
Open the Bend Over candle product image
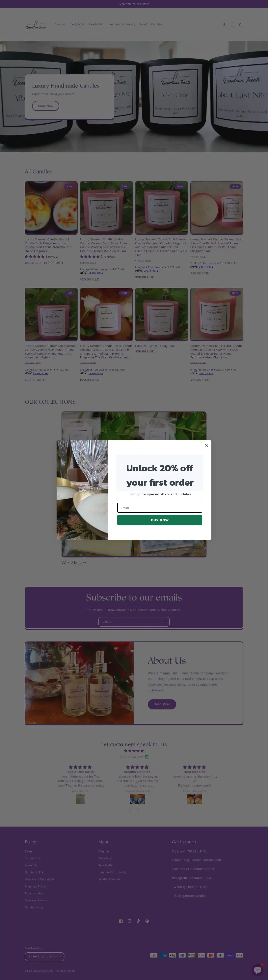pos(106,208)
